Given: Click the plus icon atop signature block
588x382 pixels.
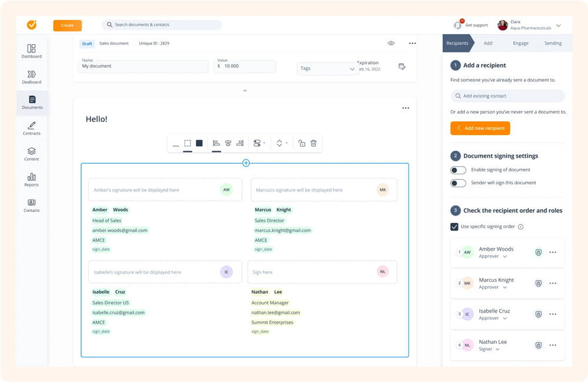Looking at the screenshot, I should tap(246, 163).
